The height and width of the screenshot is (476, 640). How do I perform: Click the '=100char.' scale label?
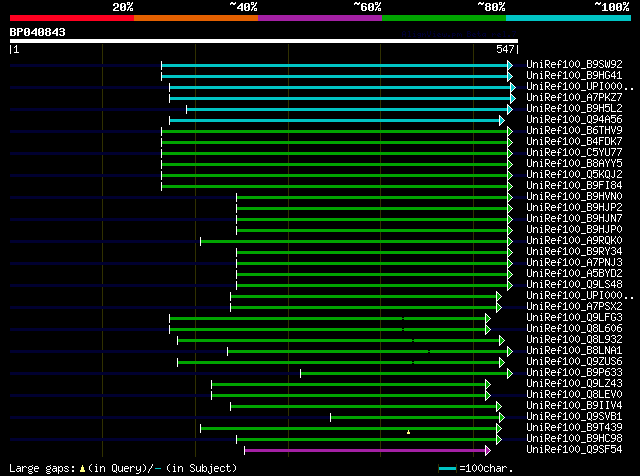486,468
